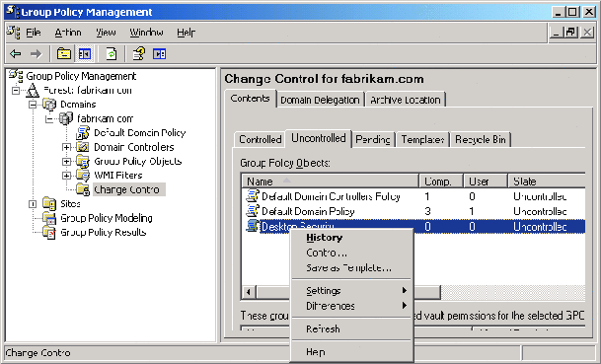Toggle the Show/Hide Console Tree icon

click(84, 54)
